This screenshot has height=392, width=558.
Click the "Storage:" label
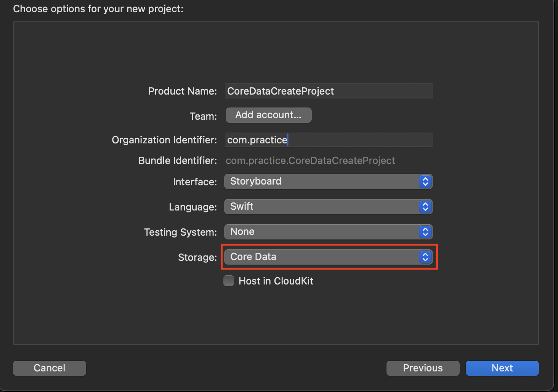pyautogui.click(x=197, y=257)
